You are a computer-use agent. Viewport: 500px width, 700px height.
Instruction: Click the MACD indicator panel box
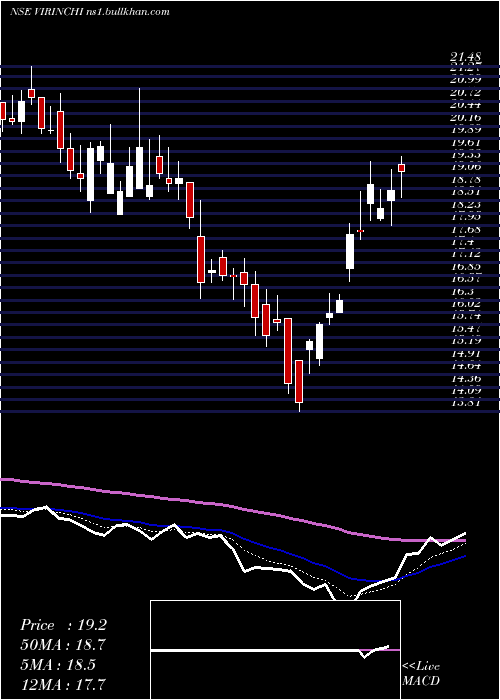coord(275,650)
